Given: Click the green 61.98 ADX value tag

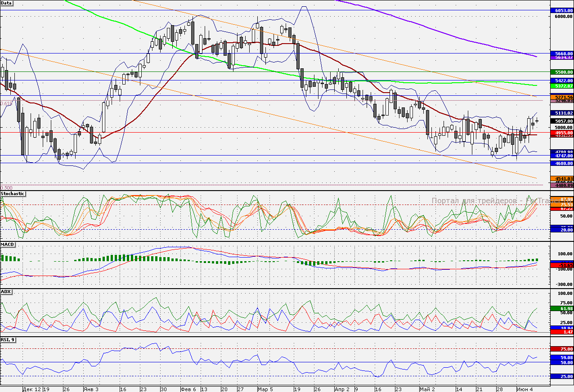Looking at the screenshot, I should tap(562, 308).
